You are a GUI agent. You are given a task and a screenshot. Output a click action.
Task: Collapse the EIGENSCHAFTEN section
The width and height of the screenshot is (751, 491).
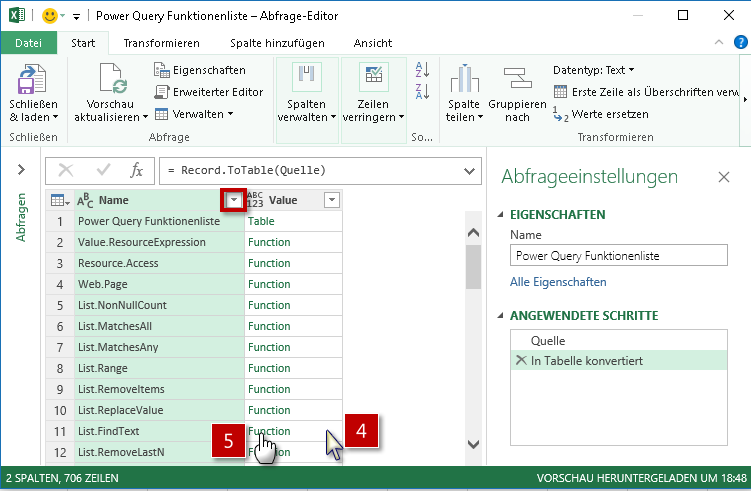click(x=501, y=215)
